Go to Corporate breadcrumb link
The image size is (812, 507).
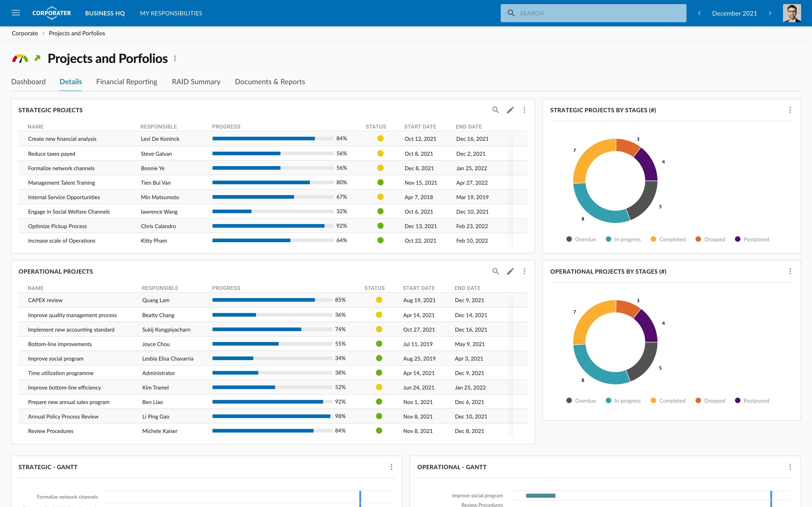pyautogui.click(x=25, y=33)
